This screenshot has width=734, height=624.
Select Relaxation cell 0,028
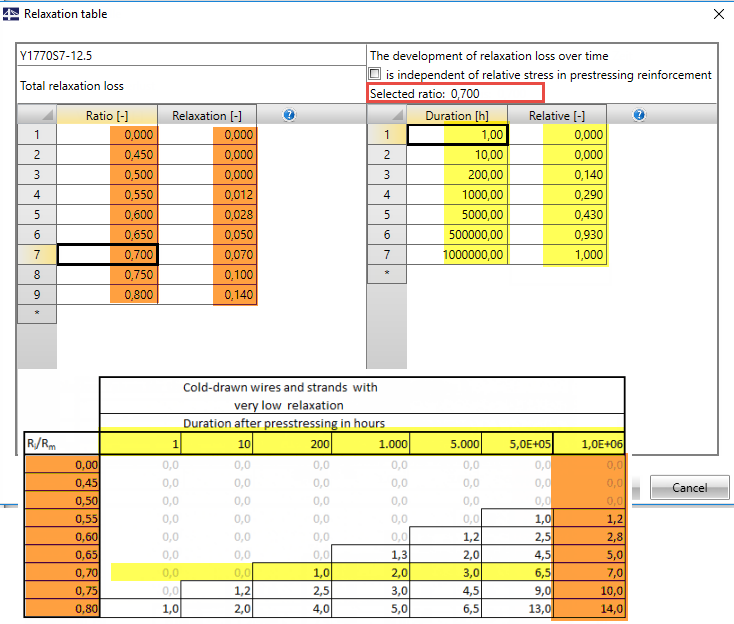[x=207, y=215]
